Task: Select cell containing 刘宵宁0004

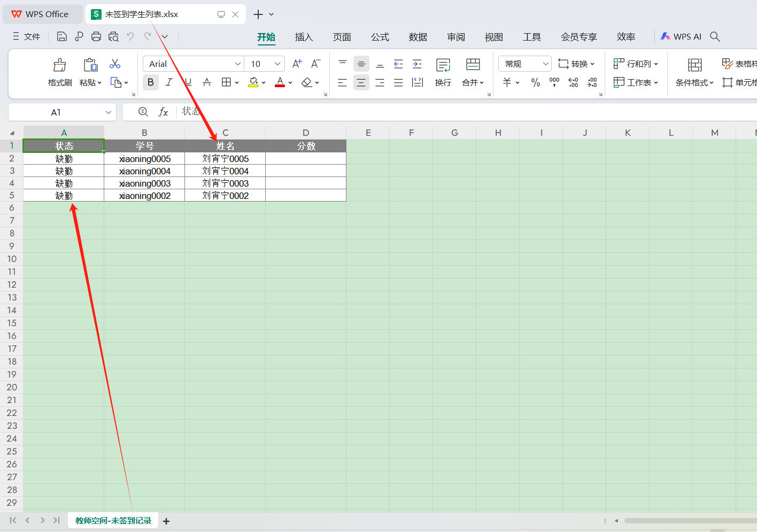Action: tap(225, 171)
